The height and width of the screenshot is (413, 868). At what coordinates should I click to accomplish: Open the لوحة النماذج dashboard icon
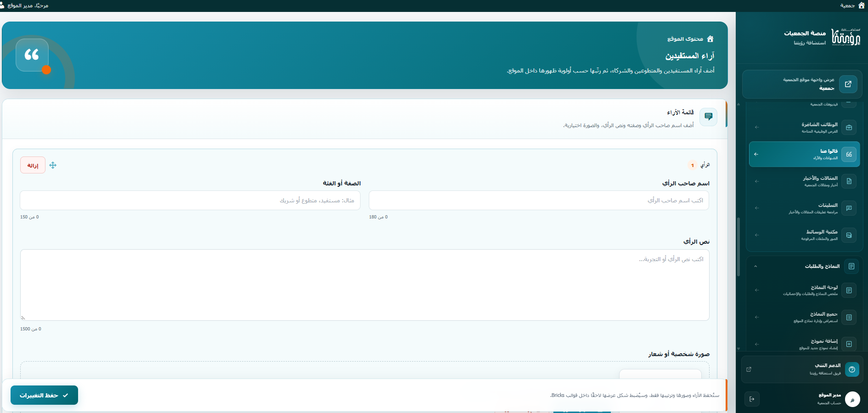click(849, 290)
